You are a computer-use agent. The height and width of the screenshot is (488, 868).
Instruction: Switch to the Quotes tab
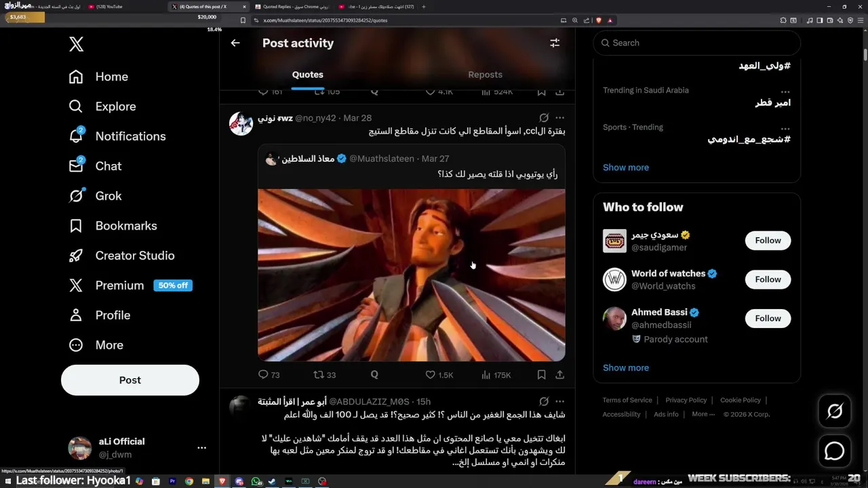pyautogui.click(x=308, y=75)
